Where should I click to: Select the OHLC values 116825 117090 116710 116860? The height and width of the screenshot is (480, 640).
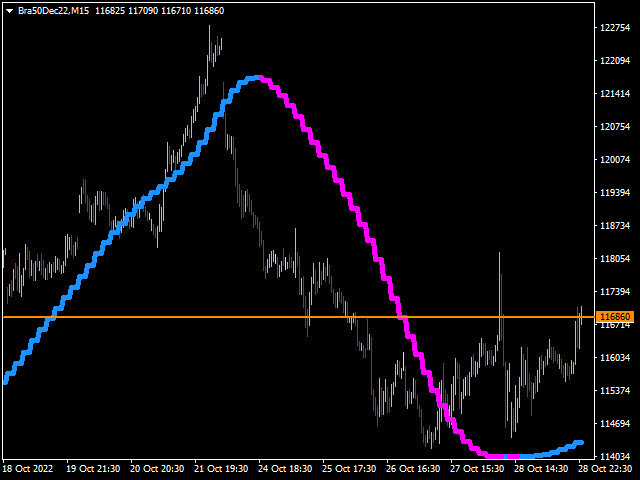[160, 11]
